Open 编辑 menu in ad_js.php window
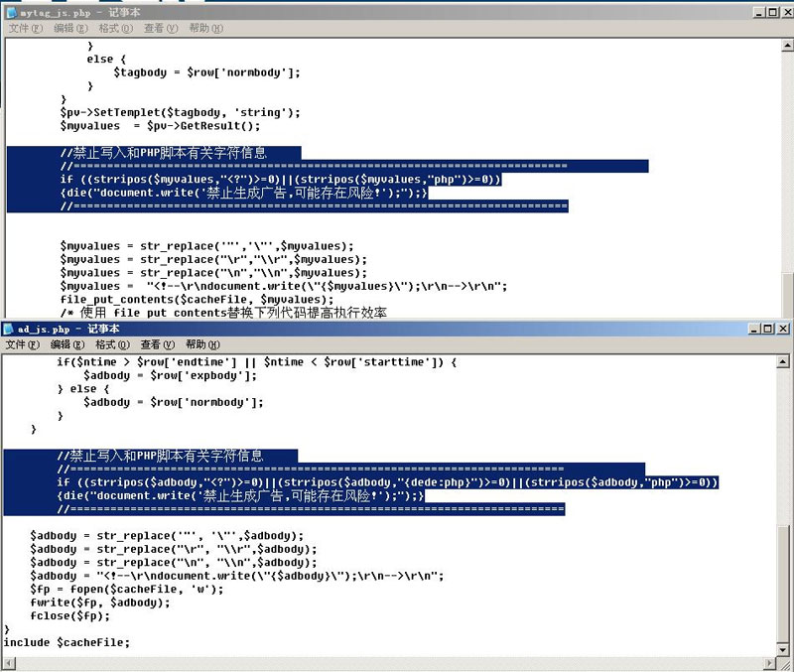Viewport: 794px width, 672px height. (x=66, y=344)
